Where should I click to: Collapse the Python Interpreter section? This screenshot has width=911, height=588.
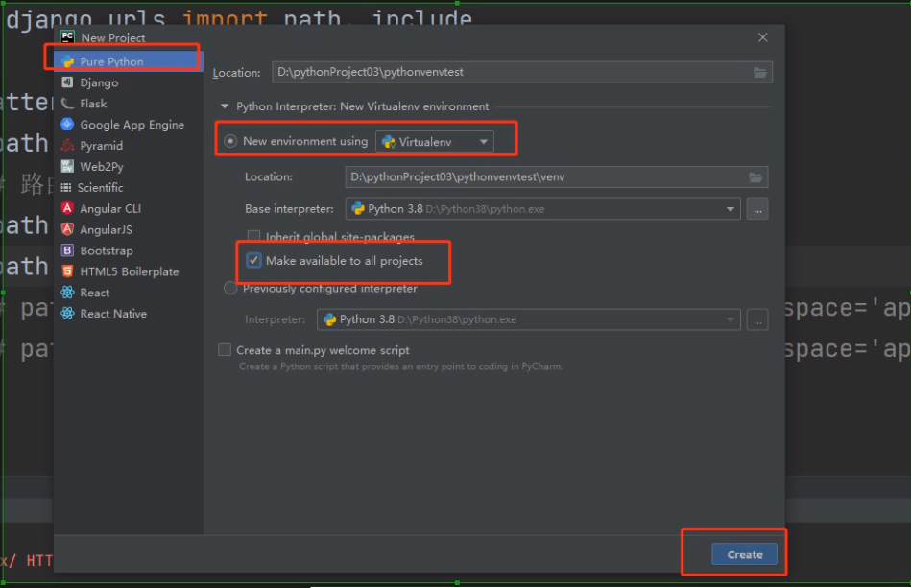tap(225, 106)
